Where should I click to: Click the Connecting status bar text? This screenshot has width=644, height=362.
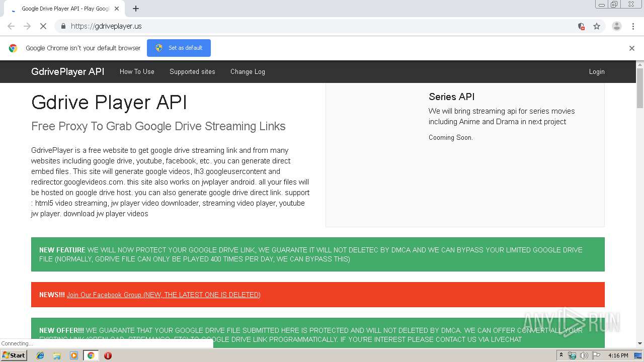click(17, 343)
